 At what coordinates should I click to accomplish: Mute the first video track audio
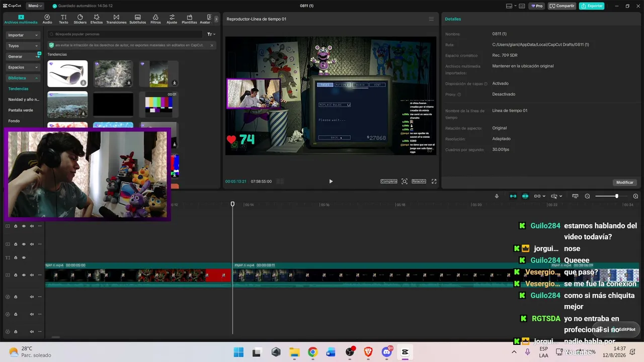[x=32, y=226]
